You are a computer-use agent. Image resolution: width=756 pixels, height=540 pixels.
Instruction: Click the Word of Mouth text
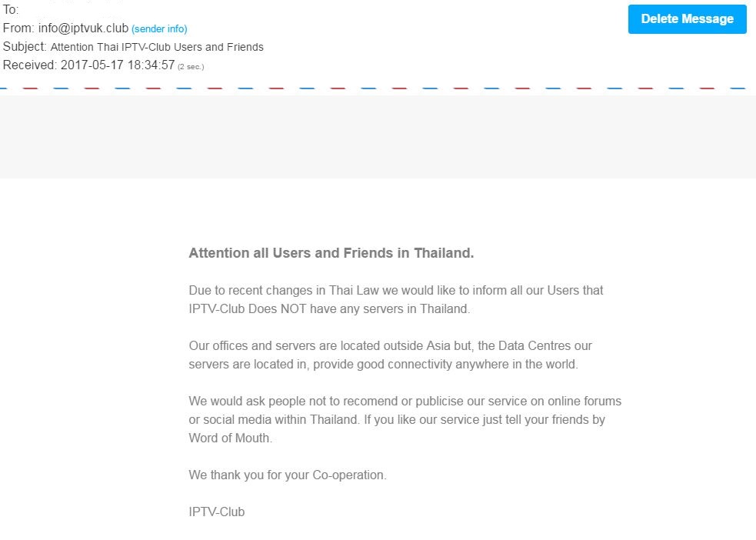(231, 438)
